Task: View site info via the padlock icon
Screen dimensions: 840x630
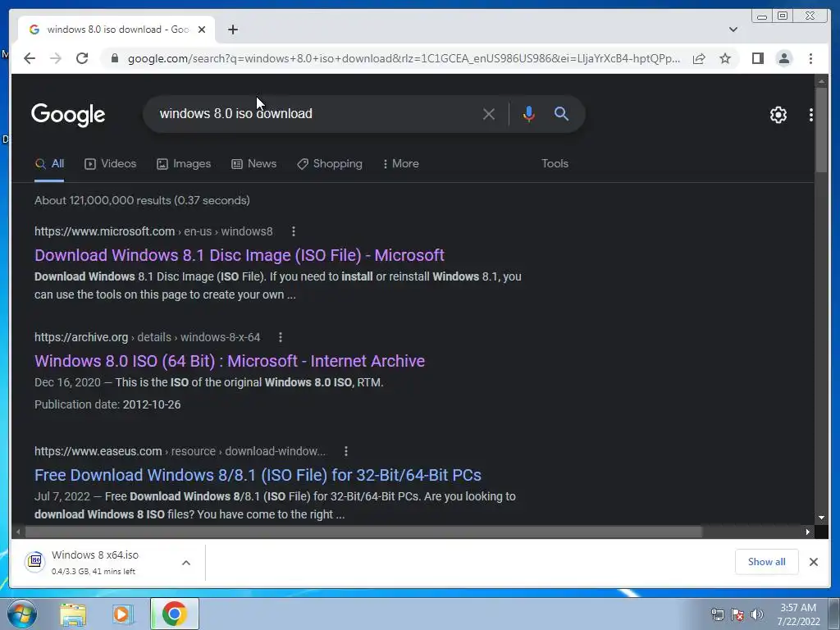Action: coord(115,58)
